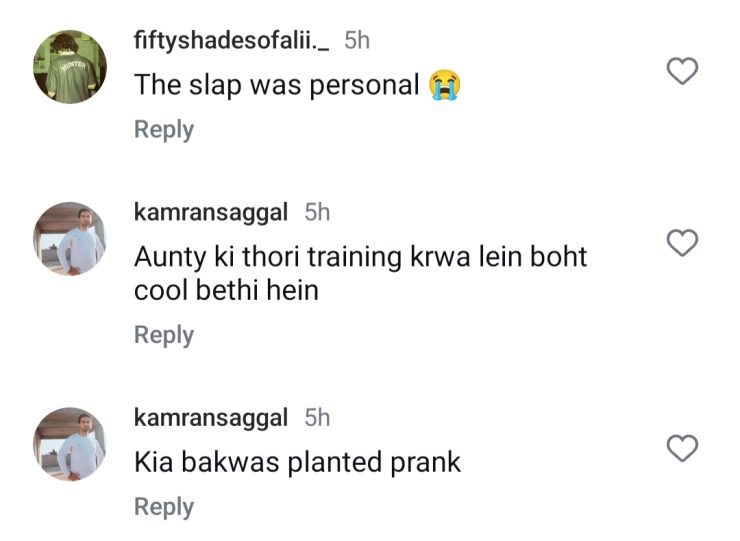The width and height of the screenshot is (740, 541).
Task: Open the avatar beside the 'Kia bakwas' comment
Action: point(70,444)
